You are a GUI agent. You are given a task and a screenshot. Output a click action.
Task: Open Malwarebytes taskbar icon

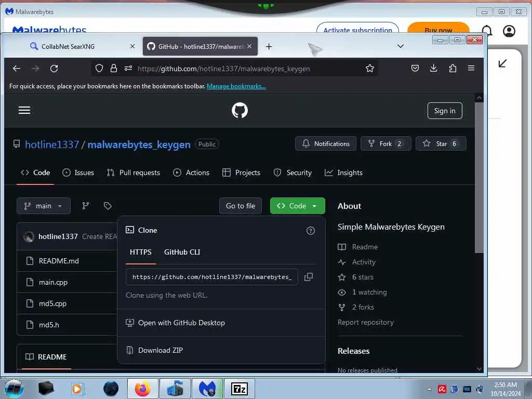pyautogui.click(x=207, y=389)
